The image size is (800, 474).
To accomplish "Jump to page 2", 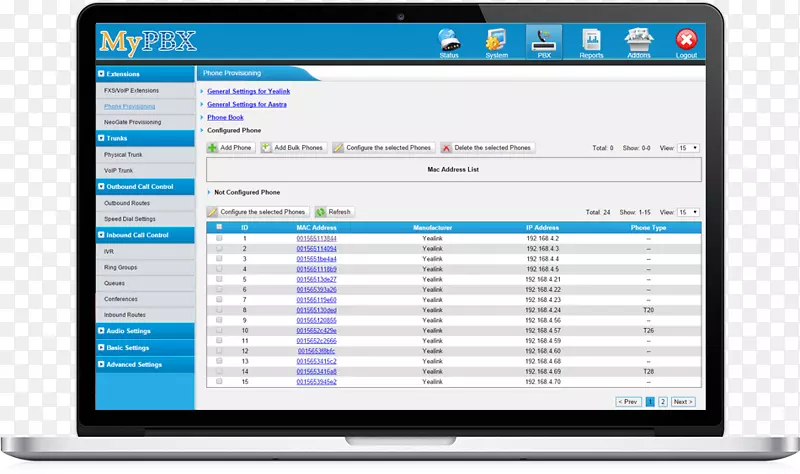I will coord(662,402).
